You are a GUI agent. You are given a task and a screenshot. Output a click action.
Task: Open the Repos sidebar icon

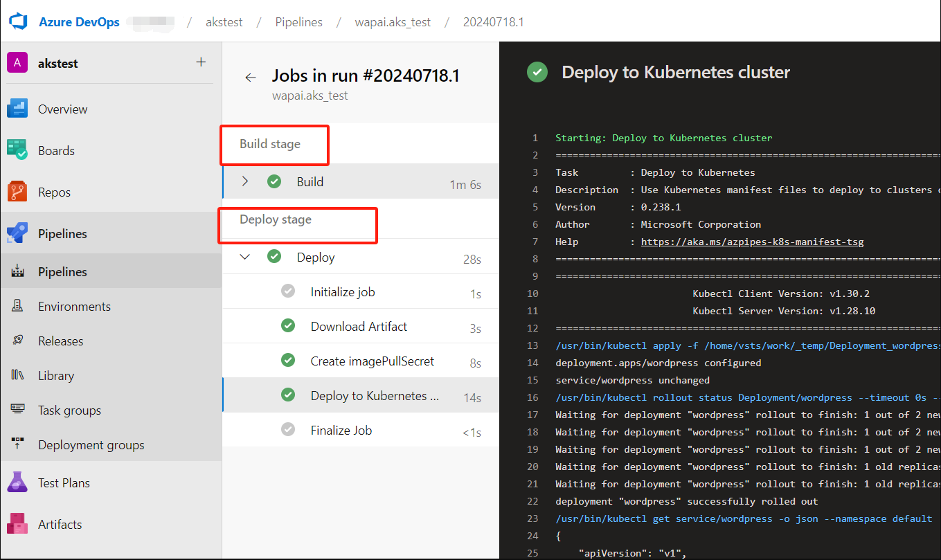[x=17, y=192]
